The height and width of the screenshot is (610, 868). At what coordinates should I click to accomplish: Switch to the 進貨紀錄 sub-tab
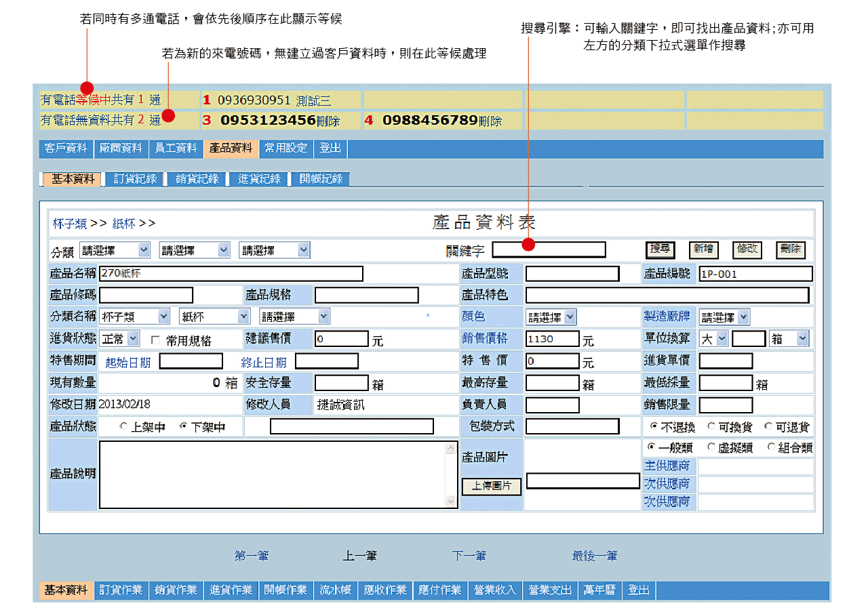(259, 179)
